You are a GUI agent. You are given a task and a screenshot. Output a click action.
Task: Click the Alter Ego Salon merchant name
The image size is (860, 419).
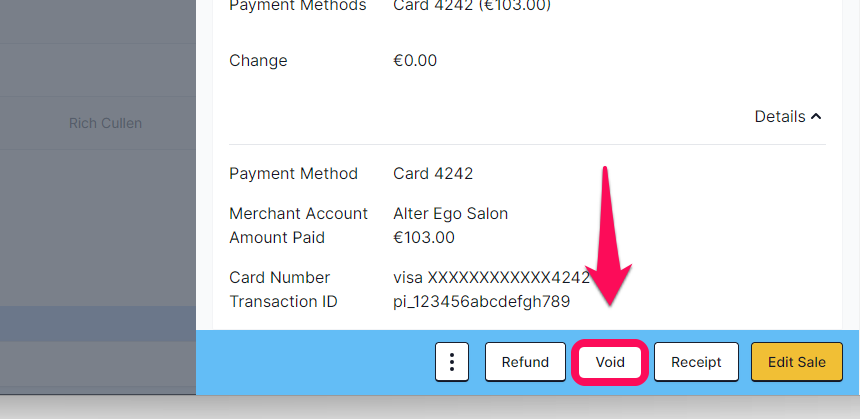(450, 213)
